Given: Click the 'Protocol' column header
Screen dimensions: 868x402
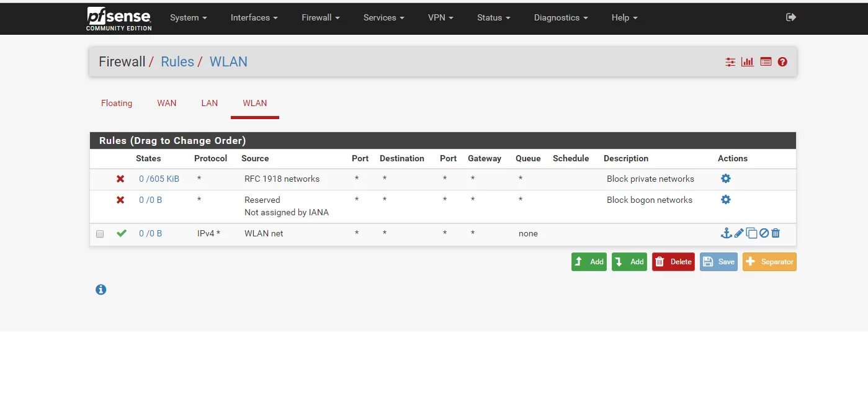Looking at the screenshot, I should [211, 158].
